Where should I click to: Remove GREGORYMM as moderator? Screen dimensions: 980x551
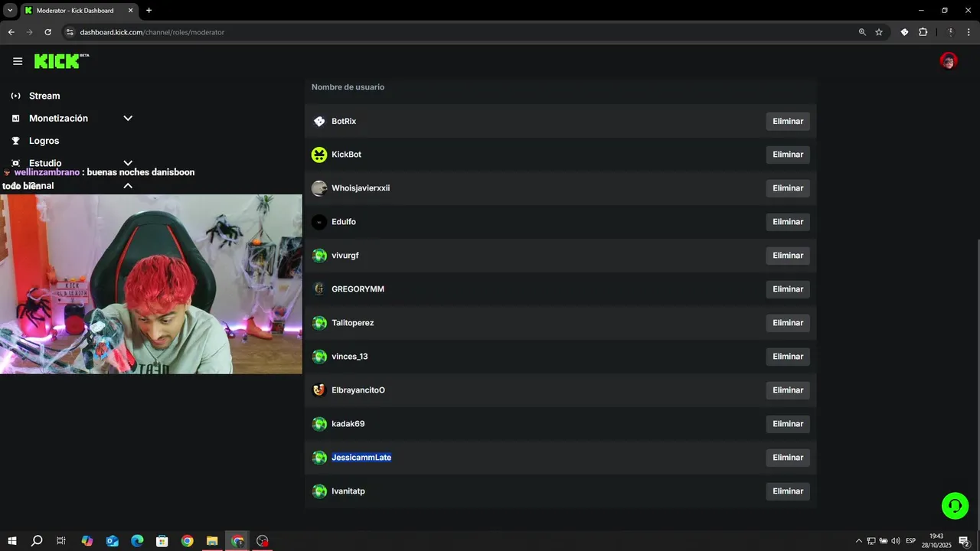788,289
